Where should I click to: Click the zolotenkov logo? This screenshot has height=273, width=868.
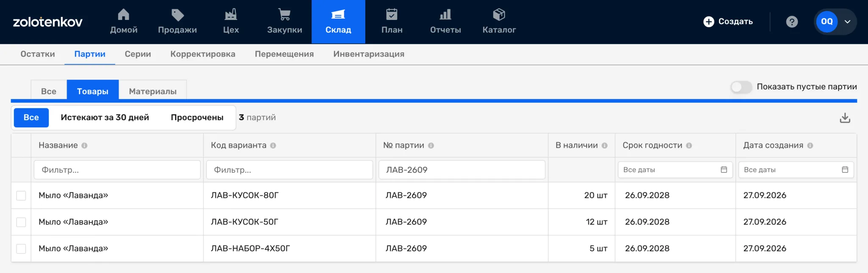pos(48,22)
